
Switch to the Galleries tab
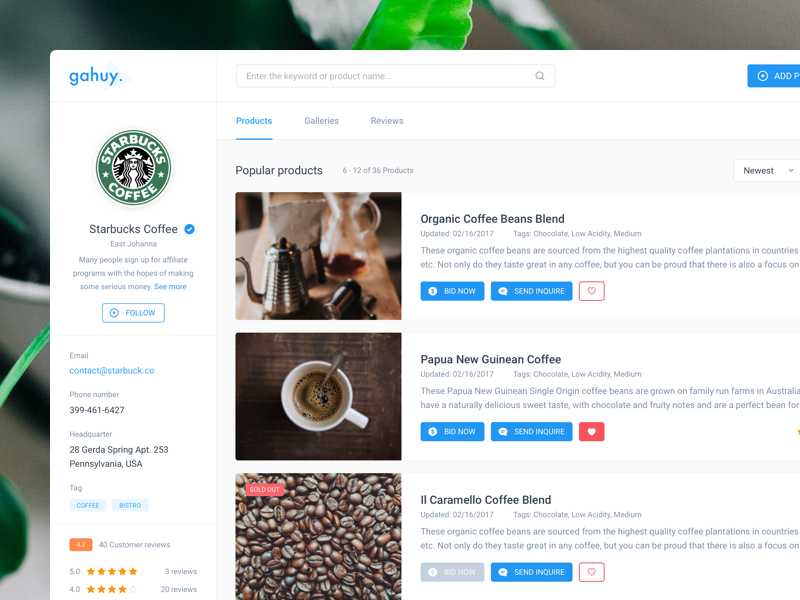[321, 121]
